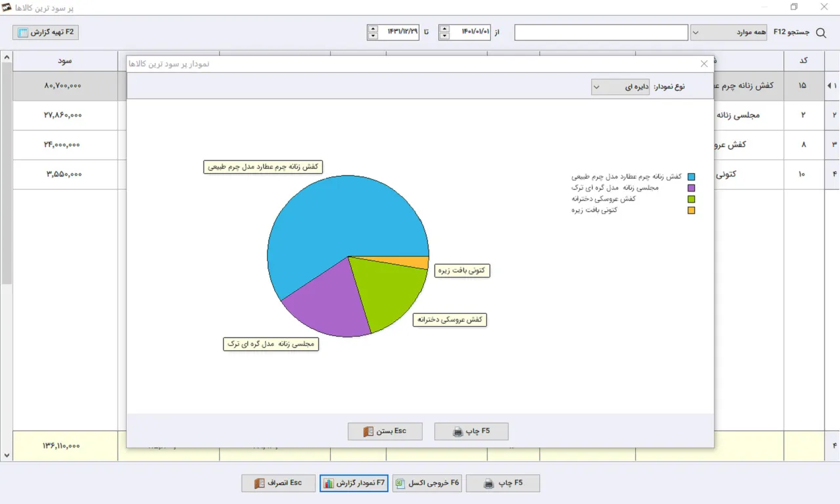Select the code cell 15 in main table
The width and height of the screenshot is (840, 504).
[x=803, y=85]
